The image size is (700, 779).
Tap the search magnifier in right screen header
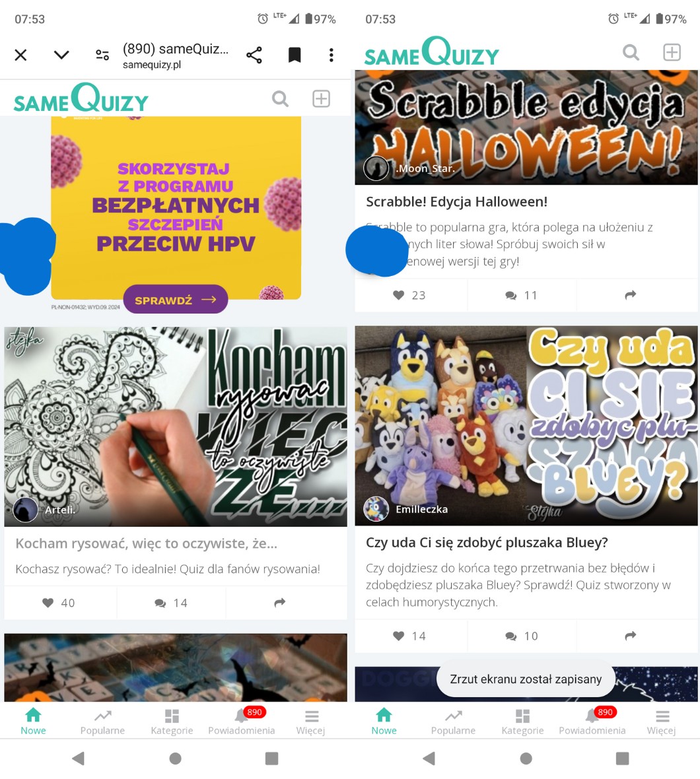[x=631, y=52]
